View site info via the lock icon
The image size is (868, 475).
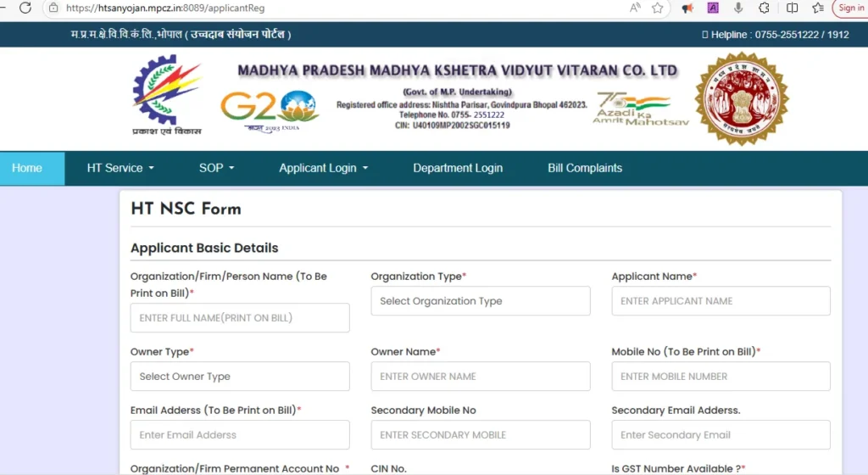(x=53, y=8)
